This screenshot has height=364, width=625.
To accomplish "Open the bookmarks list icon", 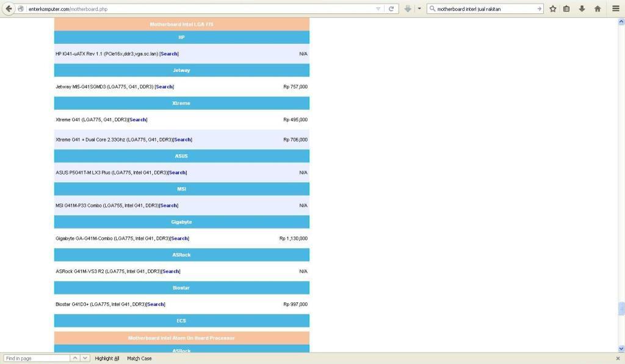I will point(566,9).
